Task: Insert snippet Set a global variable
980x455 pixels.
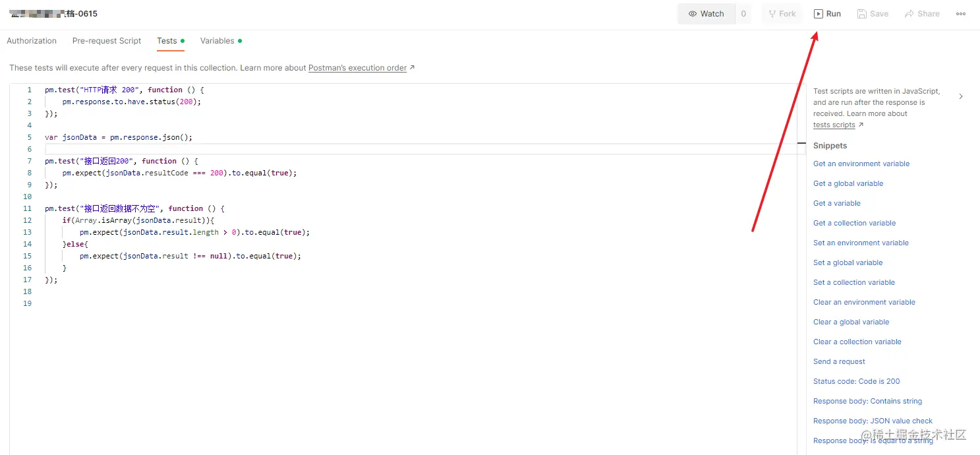Action: [x=848, y=262]
